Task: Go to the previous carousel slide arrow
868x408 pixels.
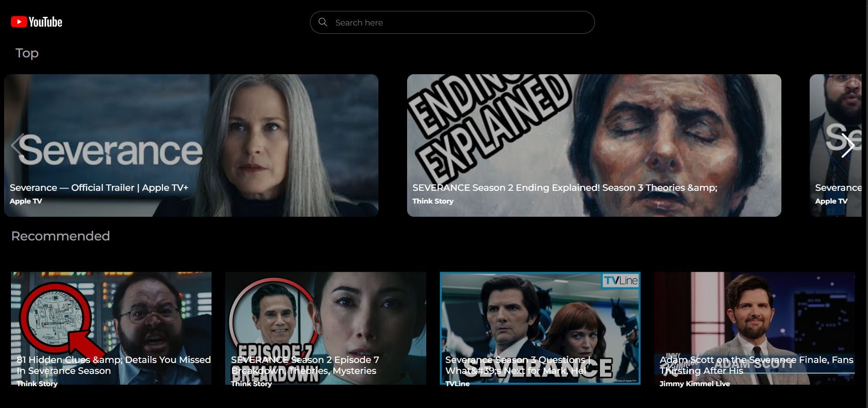Action: pyautogui.click(x=17, y=145)
